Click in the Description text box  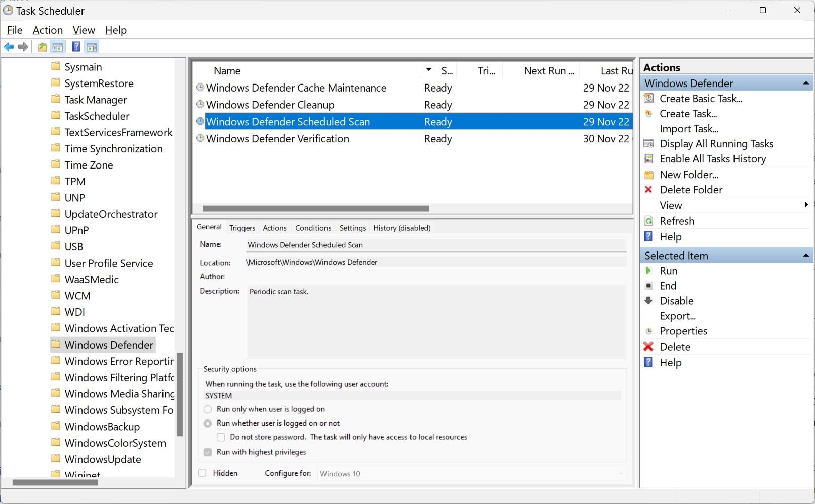pos(436,321)
